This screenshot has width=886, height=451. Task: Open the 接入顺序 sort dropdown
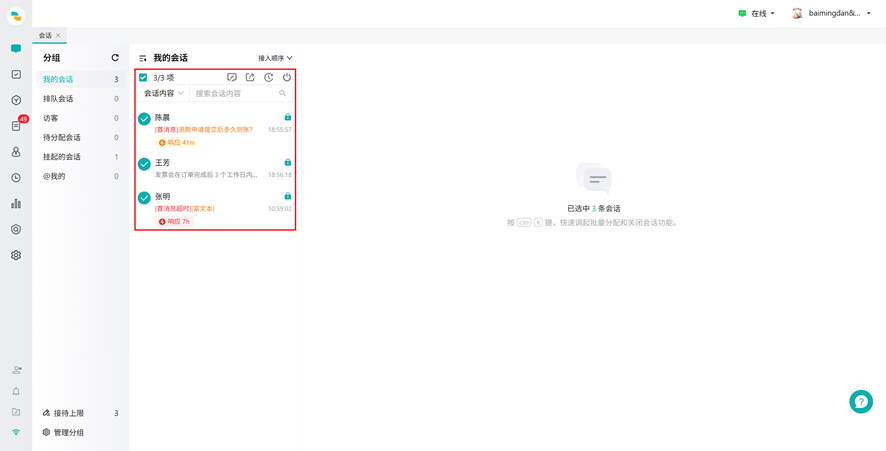(x=275, y=58)
